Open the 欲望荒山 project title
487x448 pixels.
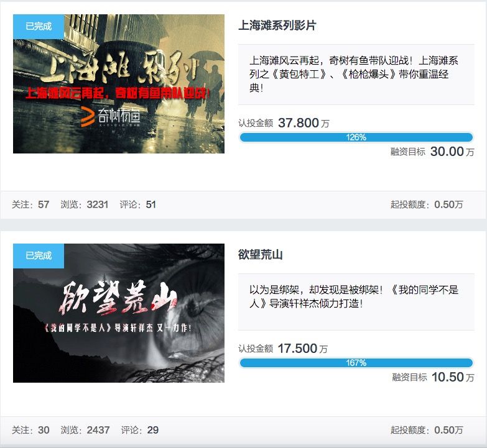pos(260,254)
